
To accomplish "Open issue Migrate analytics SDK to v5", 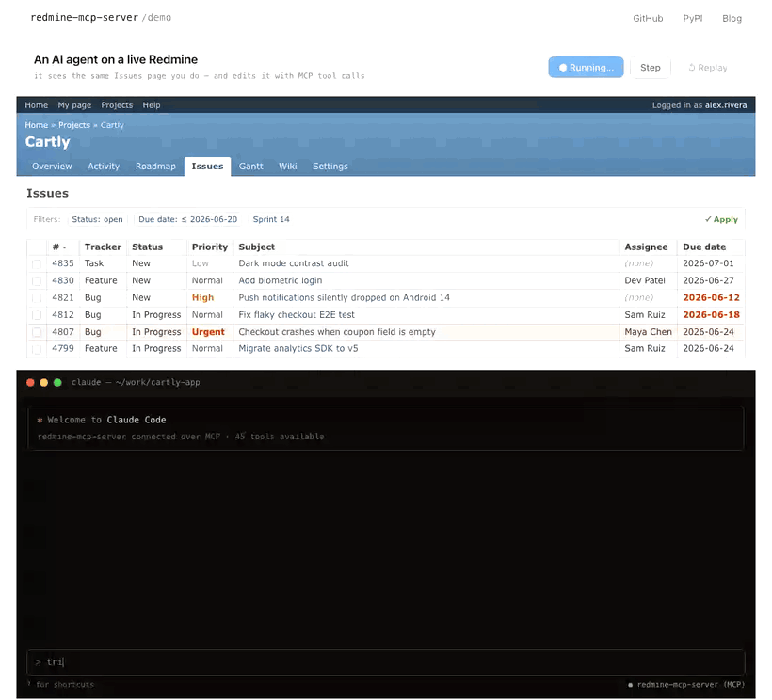I will coord(298,348).
